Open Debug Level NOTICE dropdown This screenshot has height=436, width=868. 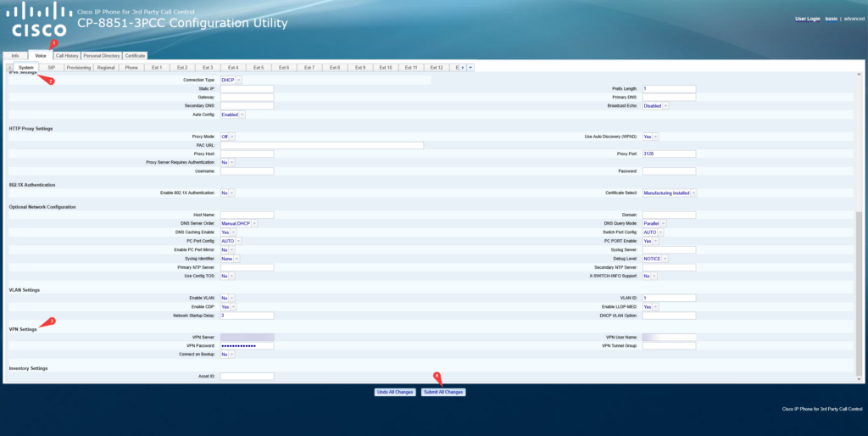[x=655, y=260]
